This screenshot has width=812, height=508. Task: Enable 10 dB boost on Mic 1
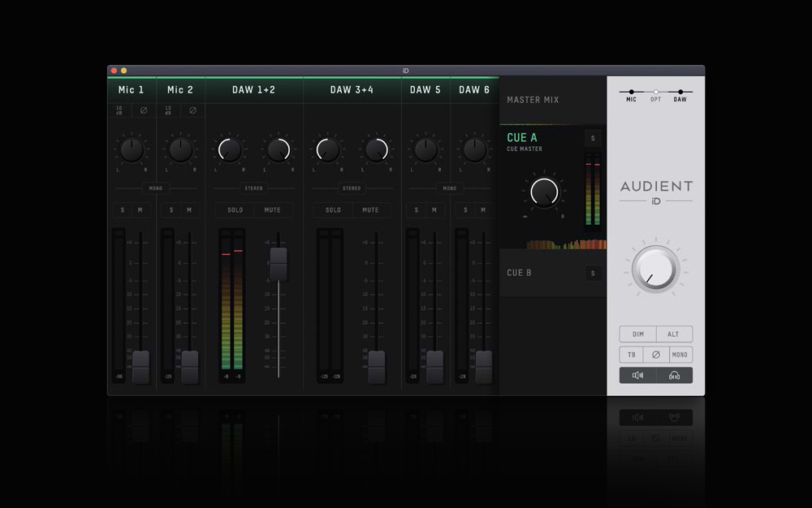[119, 110]
